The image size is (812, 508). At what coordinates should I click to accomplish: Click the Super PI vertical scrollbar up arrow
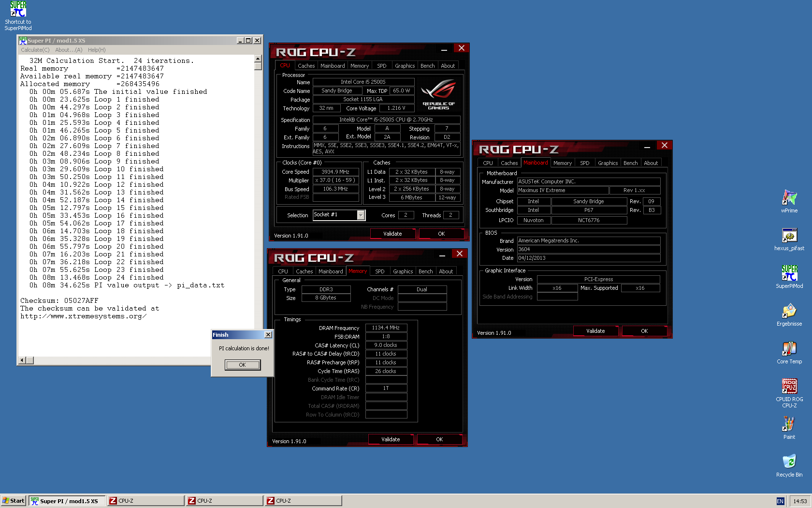click(258, 59)
